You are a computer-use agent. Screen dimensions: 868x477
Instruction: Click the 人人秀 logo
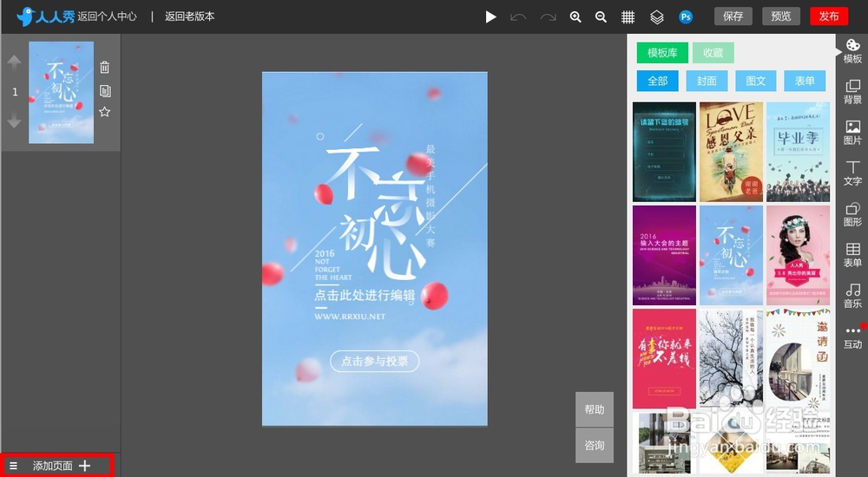(45, 16)
